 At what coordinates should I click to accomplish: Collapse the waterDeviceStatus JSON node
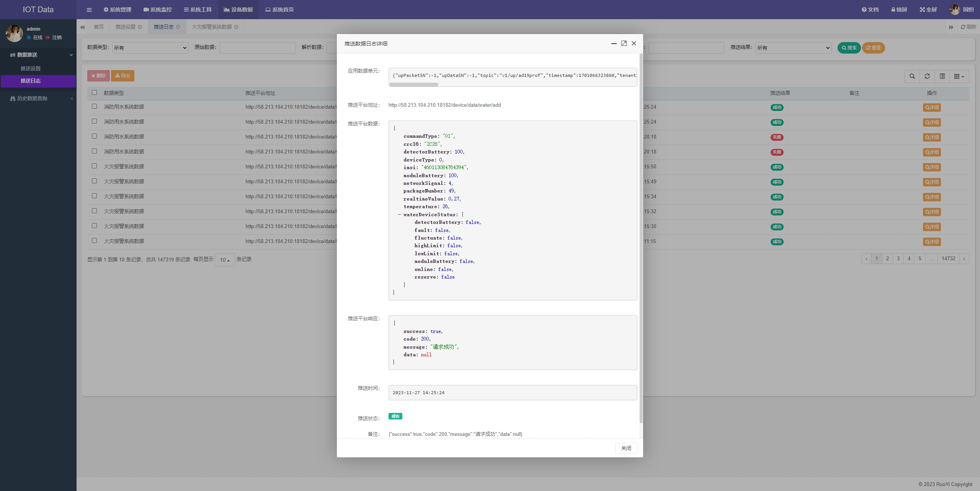point(399,214)
